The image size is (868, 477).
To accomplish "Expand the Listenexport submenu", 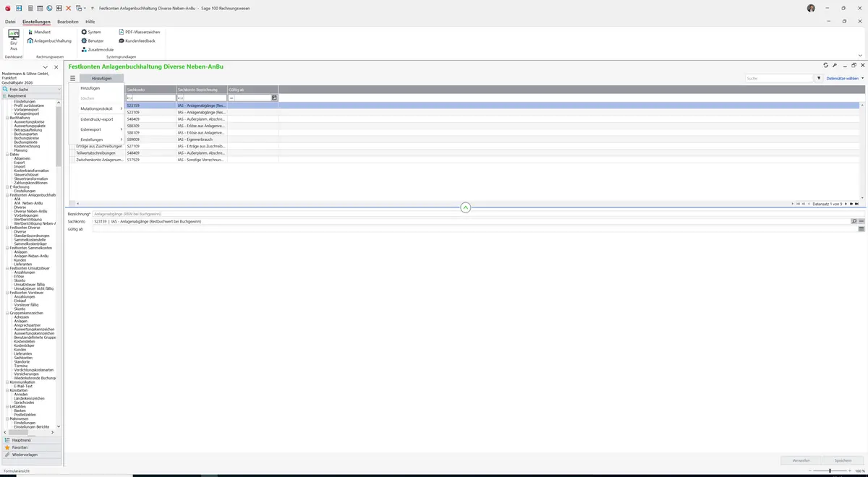I will click(x=101, y=129).
